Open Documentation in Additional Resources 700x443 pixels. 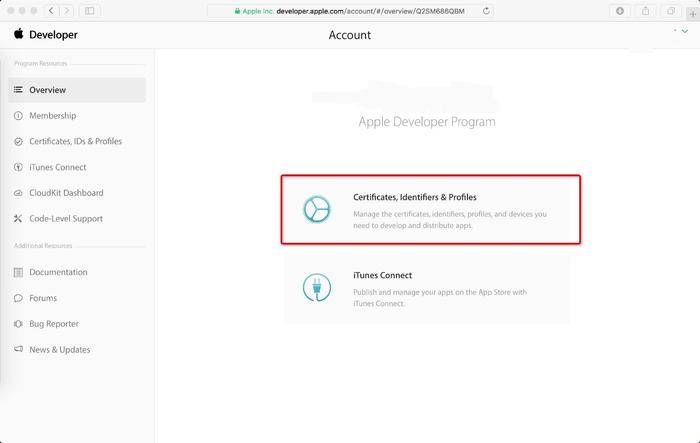pos(58,272)
